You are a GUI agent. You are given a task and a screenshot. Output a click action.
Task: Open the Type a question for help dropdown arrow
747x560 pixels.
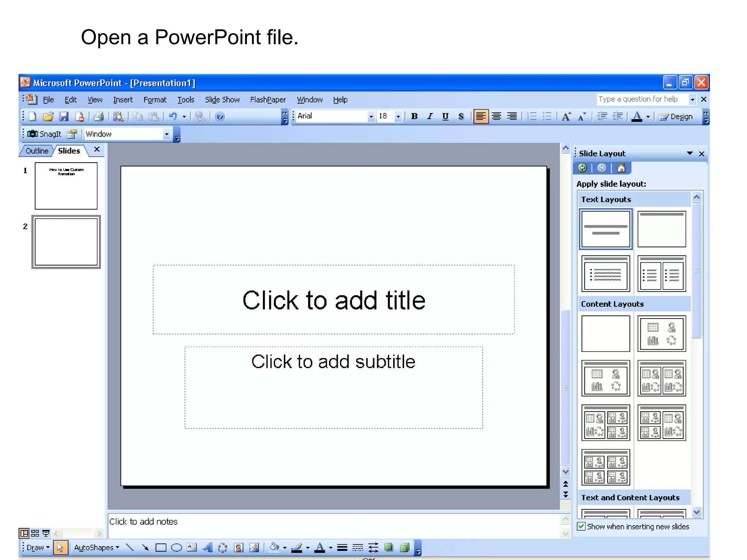coord(692,99)
